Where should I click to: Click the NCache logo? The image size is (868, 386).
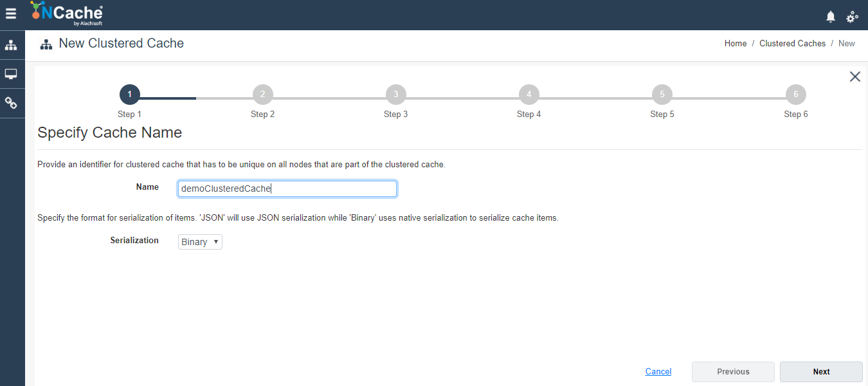point(66,14)
